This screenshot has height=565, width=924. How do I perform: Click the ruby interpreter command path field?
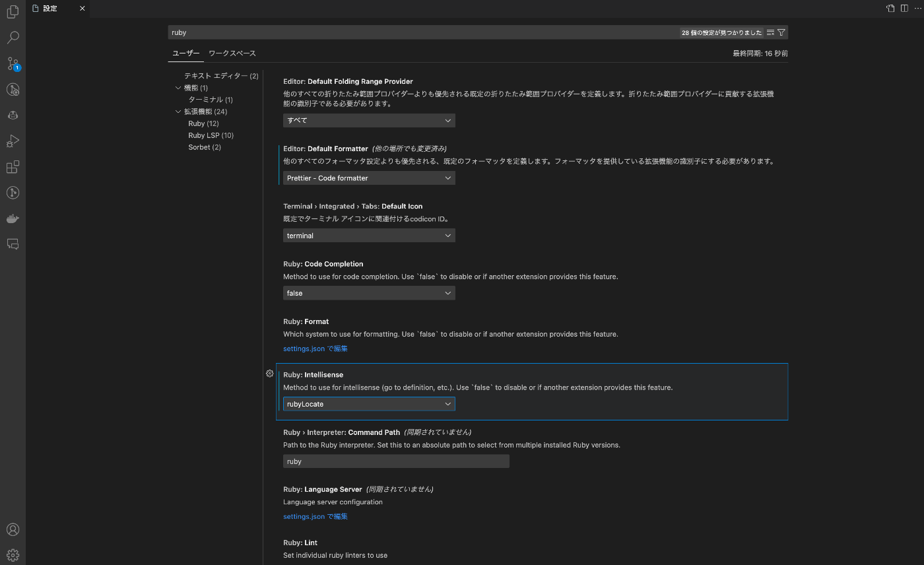(396, 461)
